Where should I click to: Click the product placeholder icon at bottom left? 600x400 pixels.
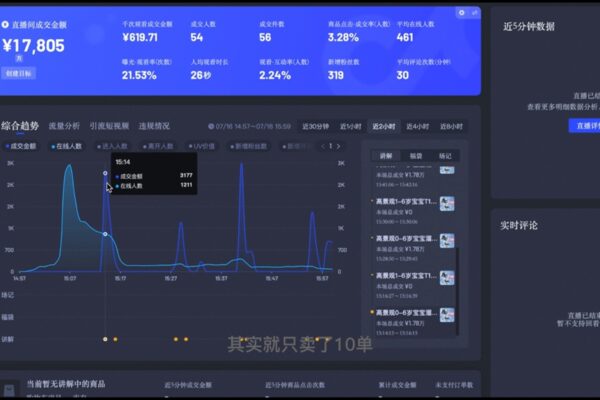9,390
